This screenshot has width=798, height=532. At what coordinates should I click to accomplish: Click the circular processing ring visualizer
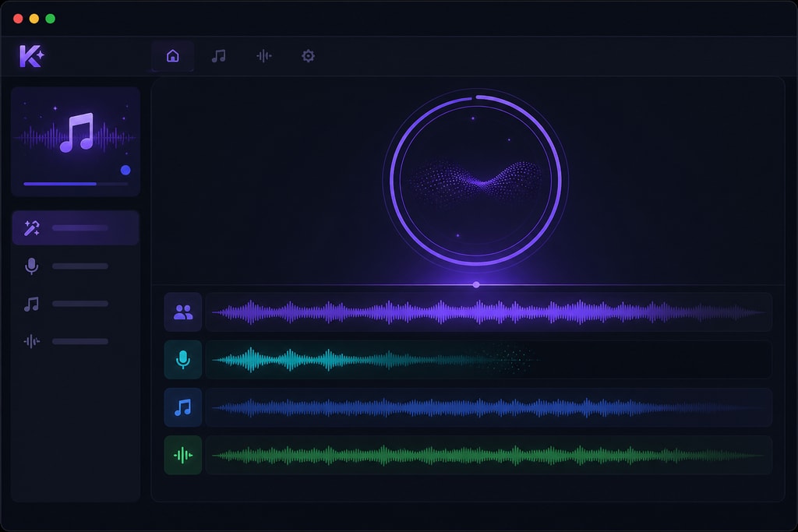pyautogui.click(x=476, y=180)
